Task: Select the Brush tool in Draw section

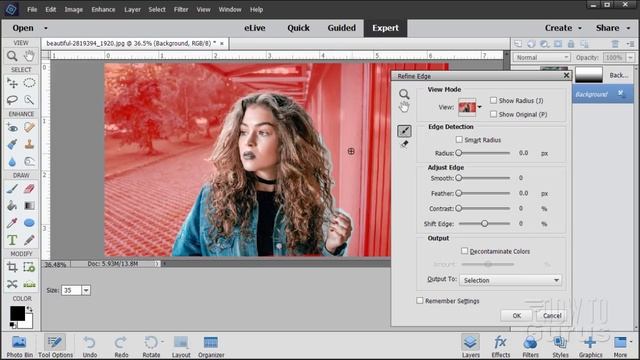Action: pyautogui.click(x=12, y=189)
